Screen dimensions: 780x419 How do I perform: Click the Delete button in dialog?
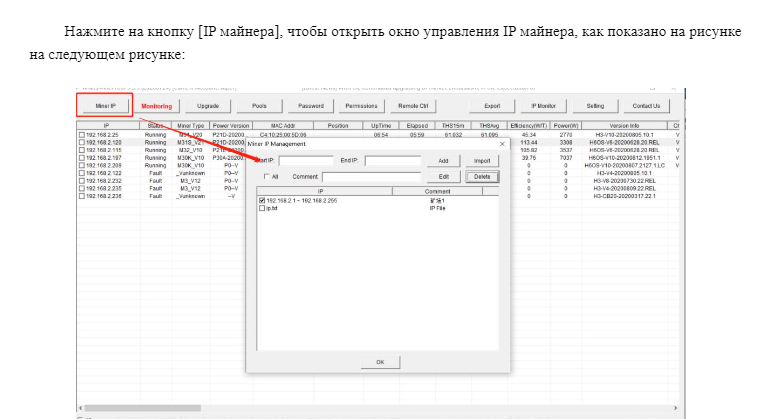coord(482,177)
